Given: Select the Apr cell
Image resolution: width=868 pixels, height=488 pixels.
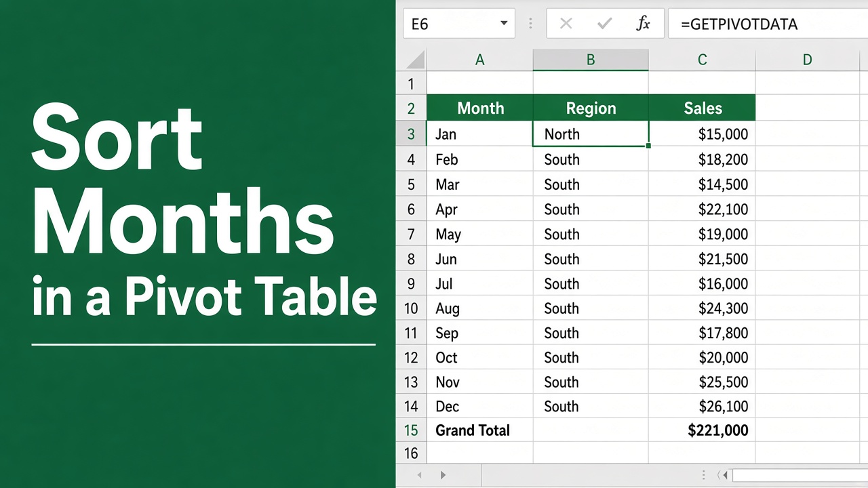Looking at the screenshot, I should pyautogui.click(x=479, y=209).
